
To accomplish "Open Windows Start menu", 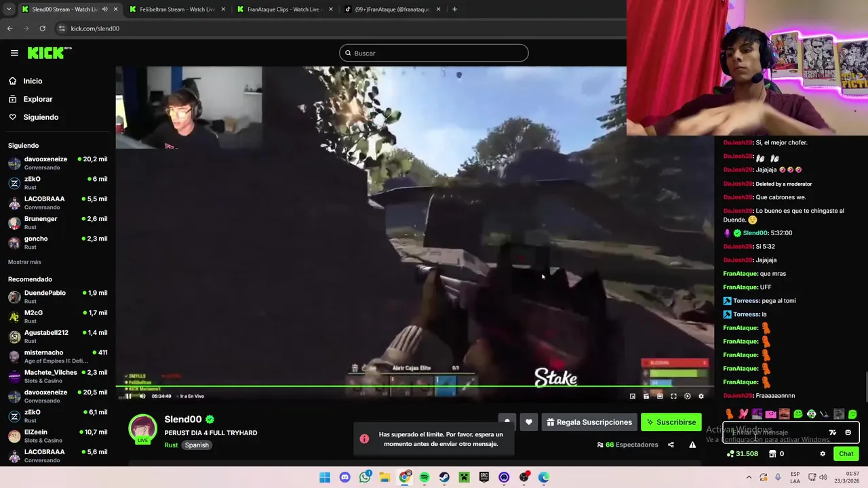I will (325, 477).
